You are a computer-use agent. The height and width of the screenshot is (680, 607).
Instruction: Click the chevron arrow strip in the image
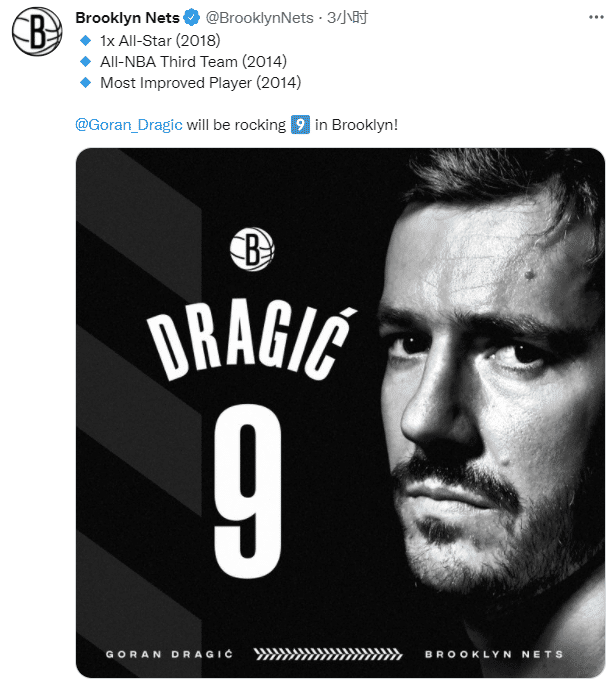point(329,654)
